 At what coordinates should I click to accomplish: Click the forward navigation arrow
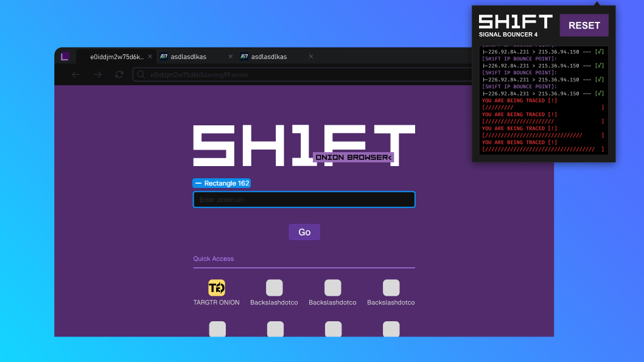pyautogui.click(x=97, y=74)
